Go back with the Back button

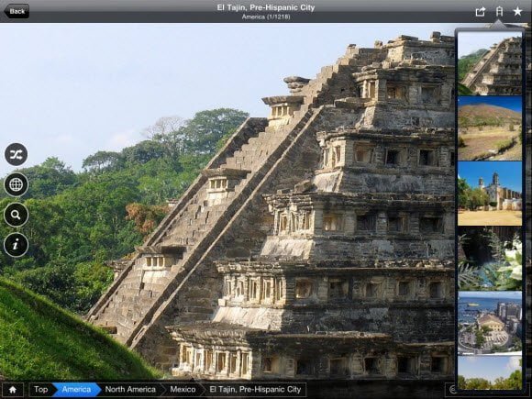(17, 11)
